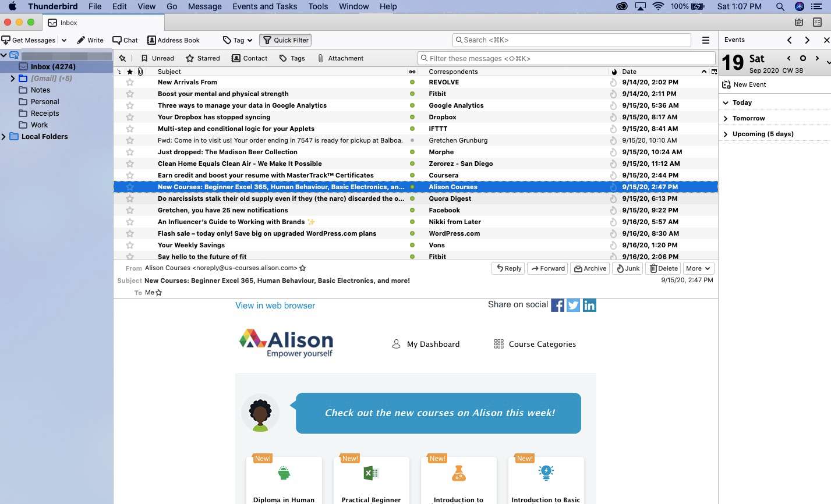Open the Events and Tasks menu

pyautogui.click(x=264, y=6)
